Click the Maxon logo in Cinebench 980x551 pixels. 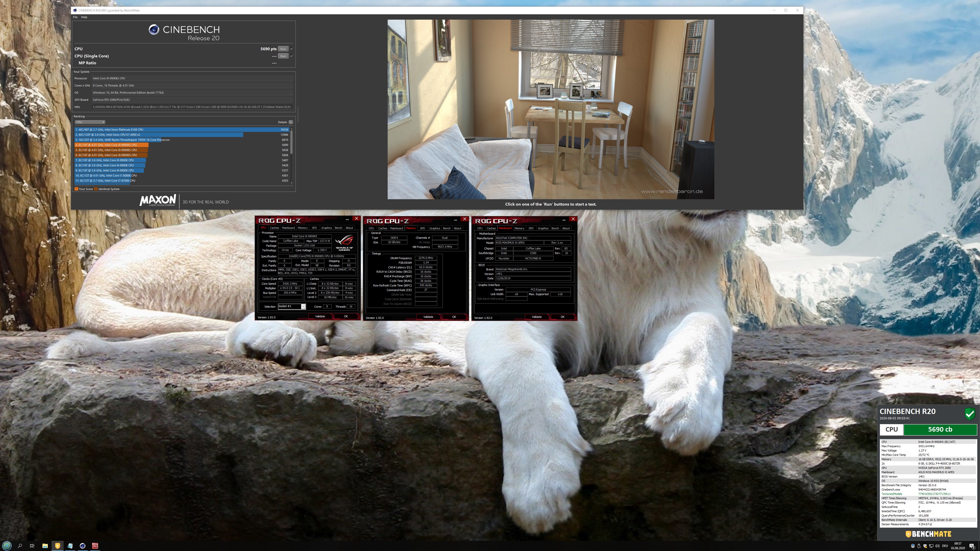click(x=157, y=201)
